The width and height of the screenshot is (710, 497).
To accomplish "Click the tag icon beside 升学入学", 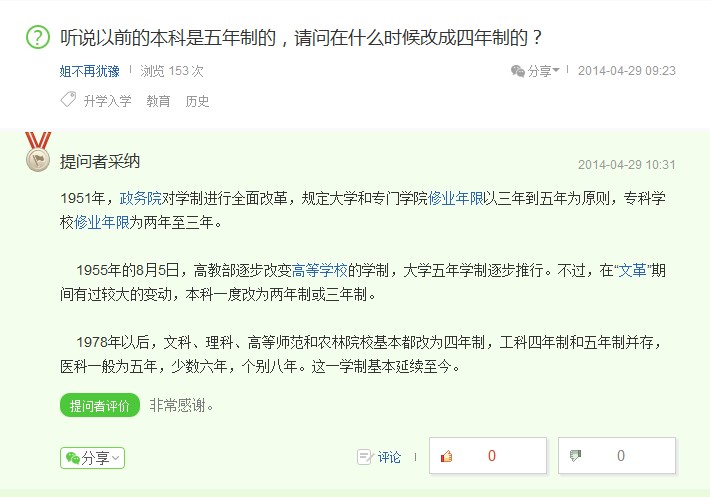I will [68, 100].
